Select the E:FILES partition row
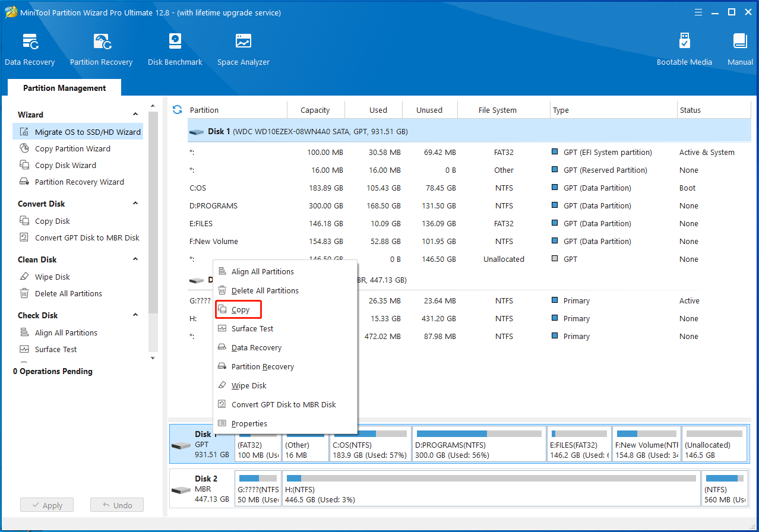759x532 pixels. (x=469, y=223)
